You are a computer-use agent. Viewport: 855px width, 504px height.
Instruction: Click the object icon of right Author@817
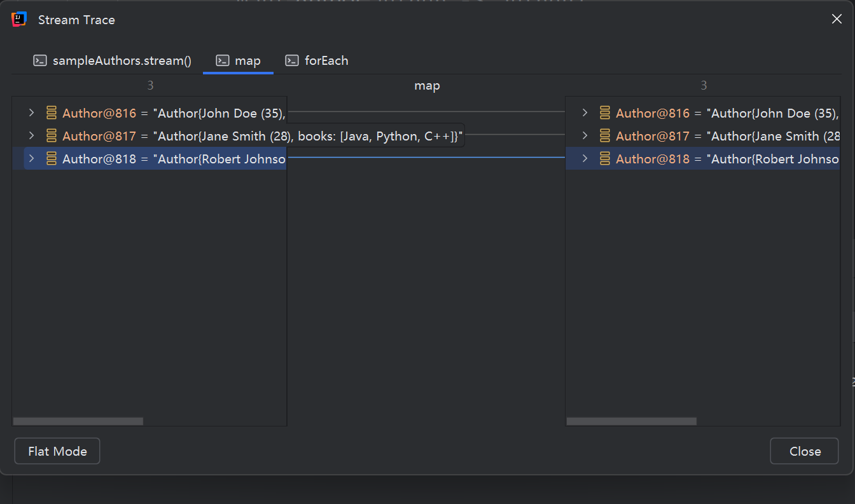tap(605, 136)
